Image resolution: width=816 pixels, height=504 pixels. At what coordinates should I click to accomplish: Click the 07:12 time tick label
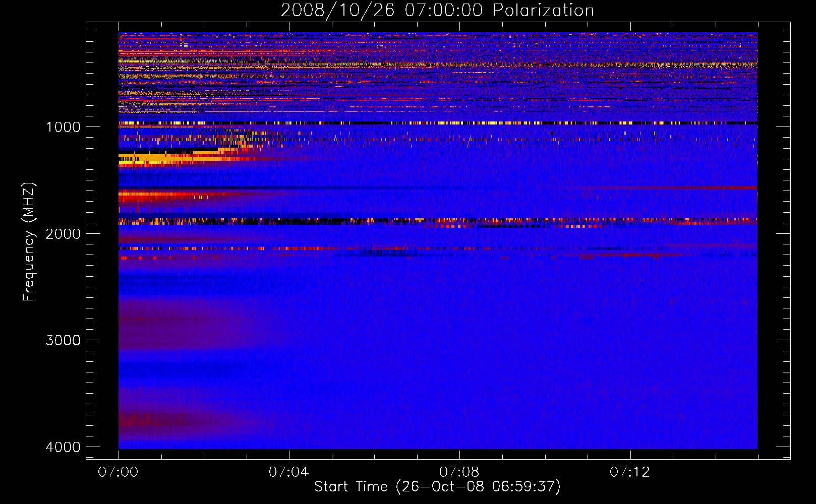630,472
